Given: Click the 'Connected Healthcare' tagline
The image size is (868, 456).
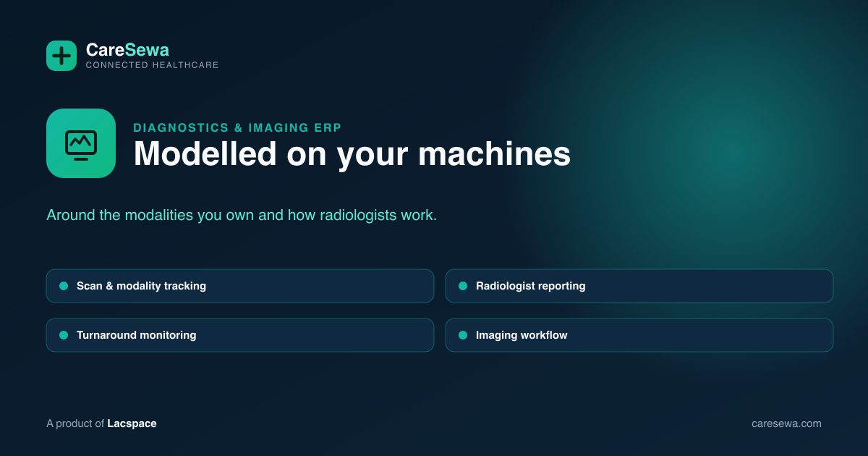Looking at the screenshot, I should (x=152, y=65).
